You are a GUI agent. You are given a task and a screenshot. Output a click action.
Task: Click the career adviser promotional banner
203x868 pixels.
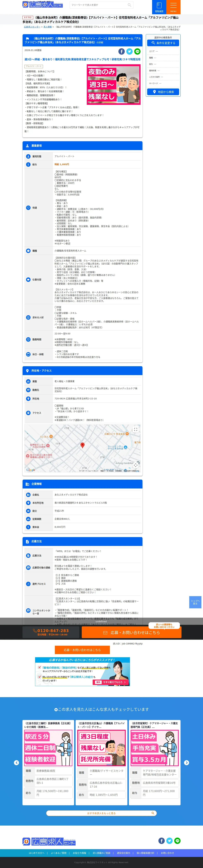tap(82, 672)
